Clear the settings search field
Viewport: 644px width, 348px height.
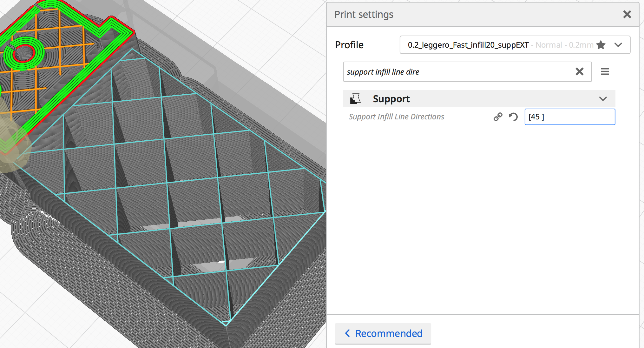pos(579,72)
